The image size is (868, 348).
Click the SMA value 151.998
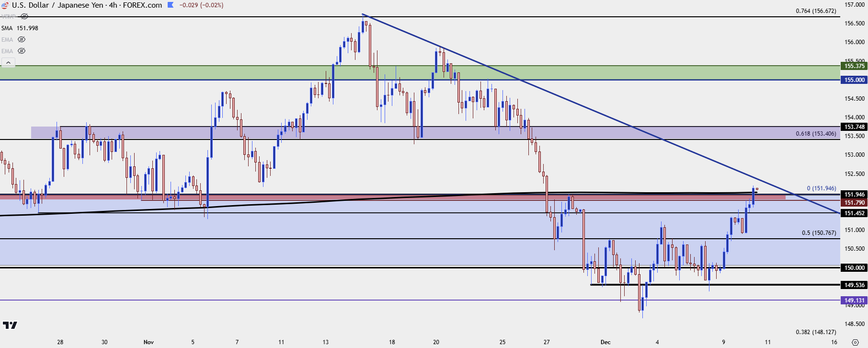(x=27, y=28)
